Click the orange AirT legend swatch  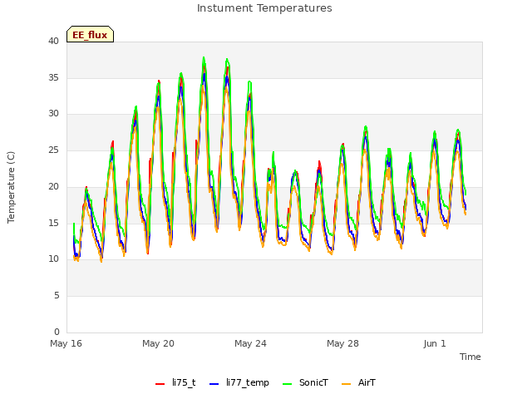tap(346, 384)
